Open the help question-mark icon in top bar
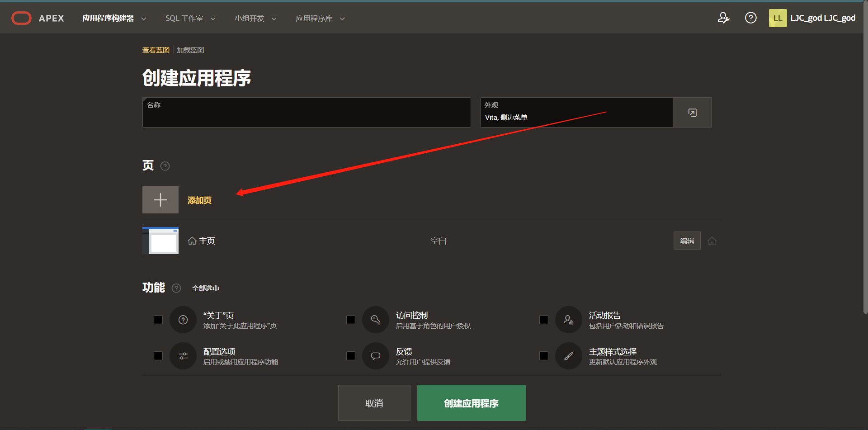 (750, 18)
